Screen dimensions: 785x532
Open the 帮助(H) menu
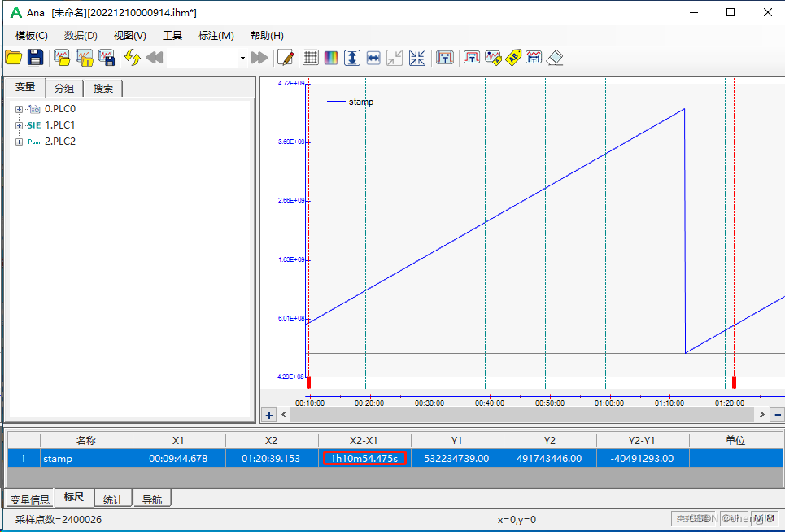267,36
